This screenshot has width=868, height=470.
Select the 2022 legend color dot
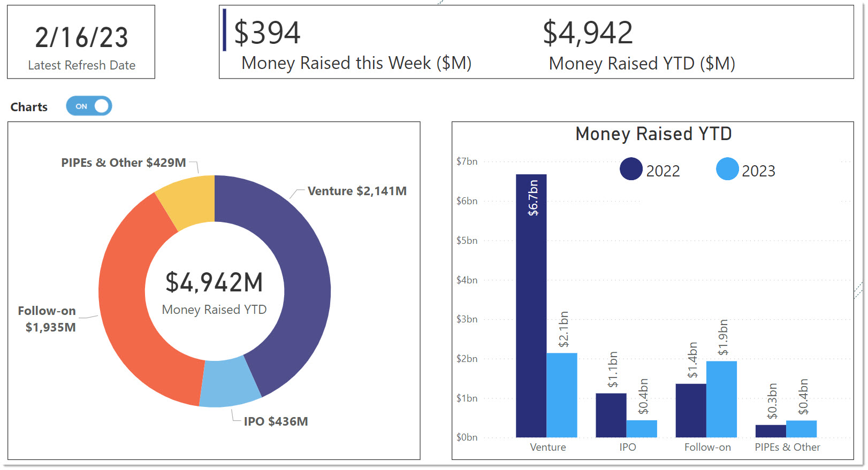(631, 169)
